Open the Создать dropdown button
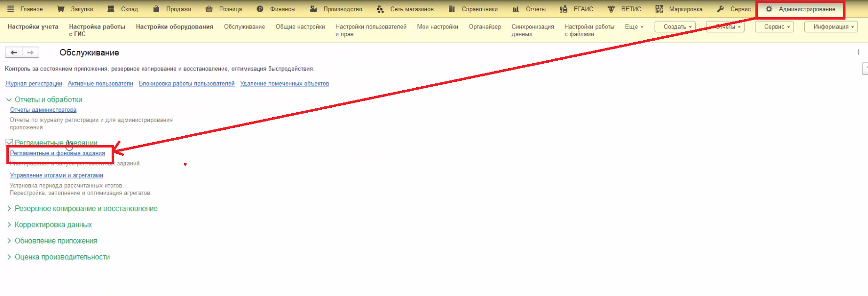This screenshot has width=868, height=296. [x=675, y=27]
